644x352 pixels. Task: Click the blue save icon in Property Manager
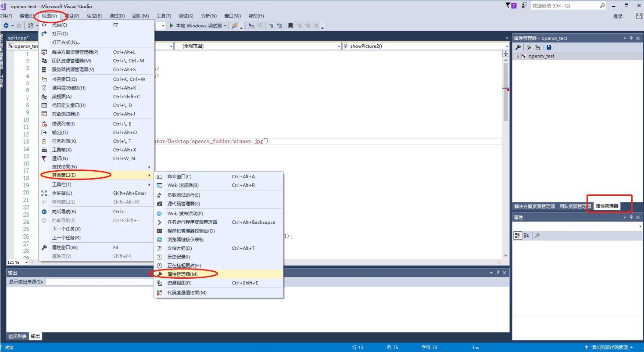tap(549, 47)
